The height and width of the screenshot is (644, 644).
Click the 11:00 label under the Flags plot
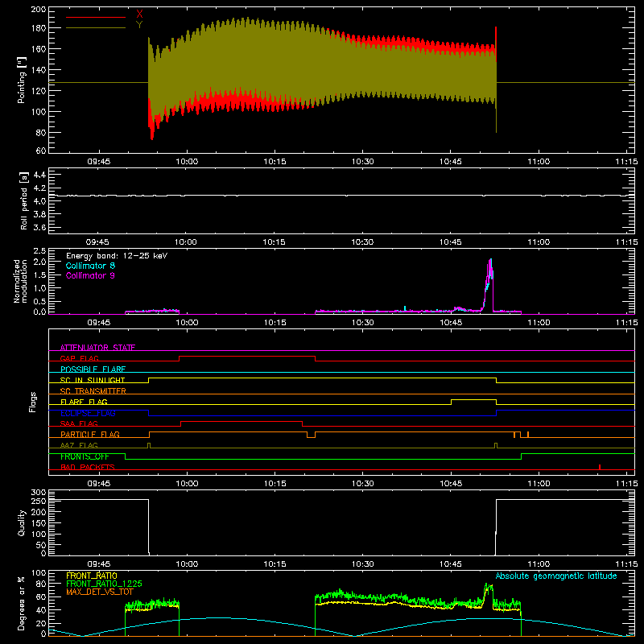click(x=539, y=484)
